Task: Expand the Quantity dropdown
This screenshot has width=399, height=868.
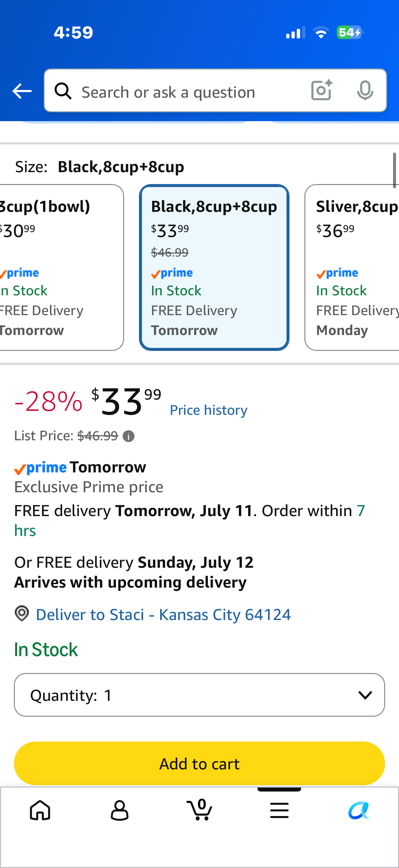Action: pyautogui.click(x=199, y=695)
